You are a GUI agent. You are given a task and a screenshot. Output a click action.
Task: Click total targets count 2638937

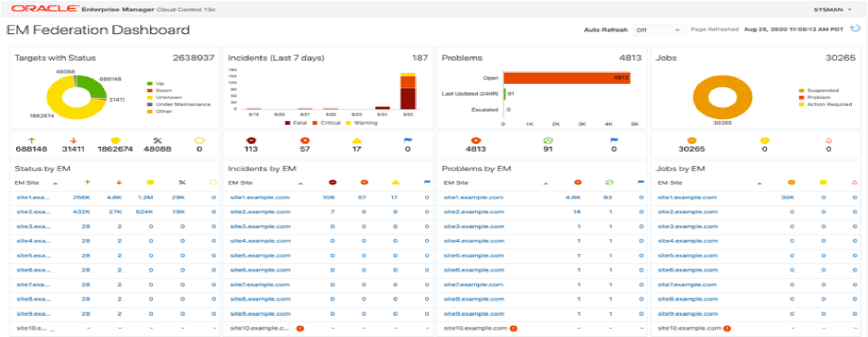[x=193, y=58]
